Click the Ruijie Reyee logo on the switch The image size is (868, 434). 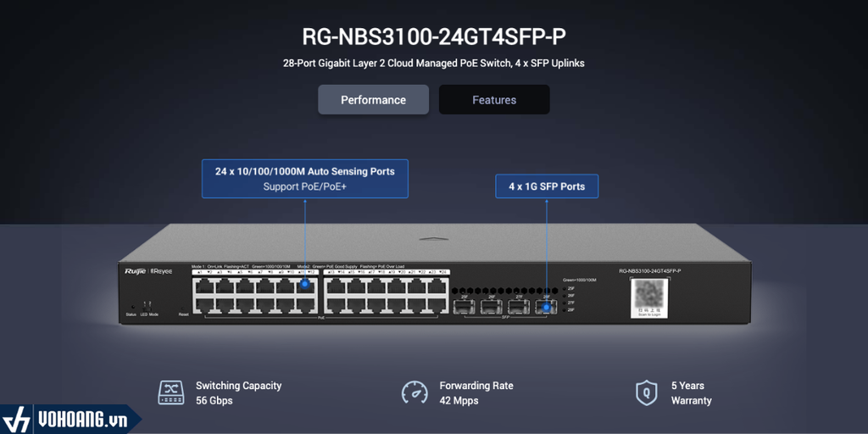[x=148, y=270]
